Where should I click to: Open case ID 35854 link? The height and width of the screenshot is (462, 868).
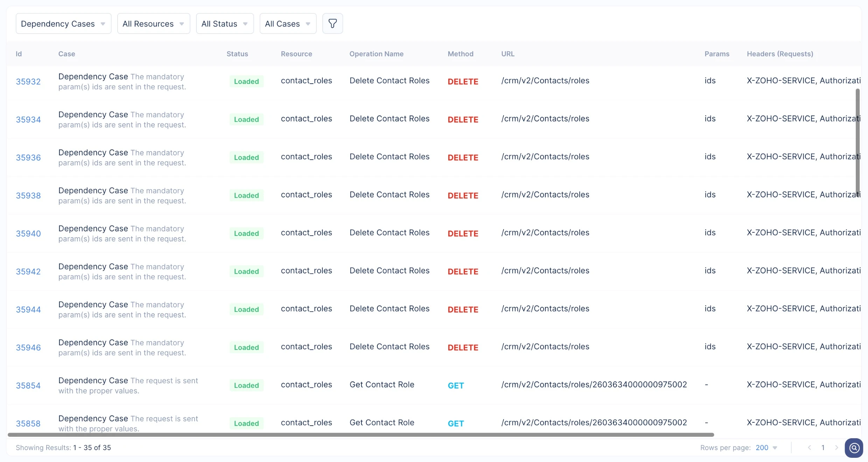click(x=28, y=386)
